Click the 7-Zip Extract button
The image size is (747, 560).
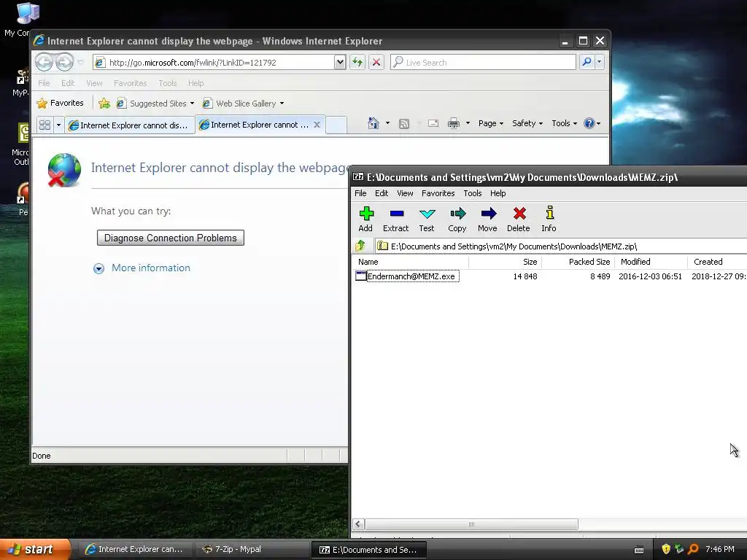(x=396, y=219)
